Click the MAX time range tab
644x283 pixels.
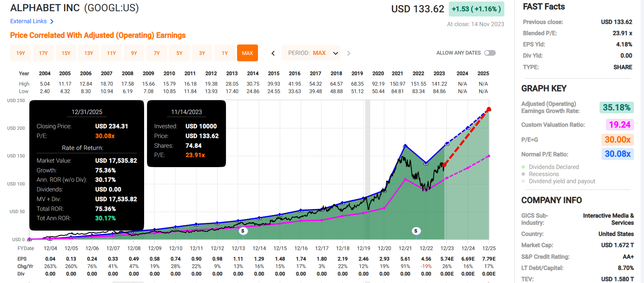pyautogui.click(x=247, y=53)
